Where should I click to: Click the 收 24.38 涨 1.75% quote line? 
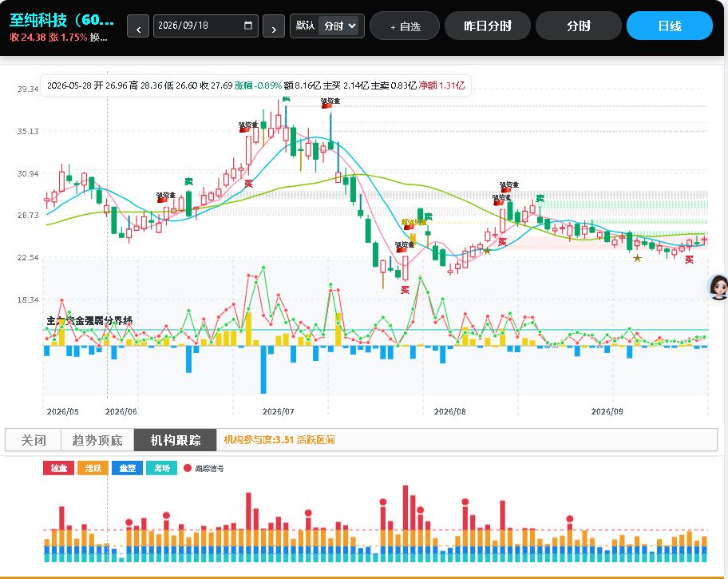coord(58,38)
